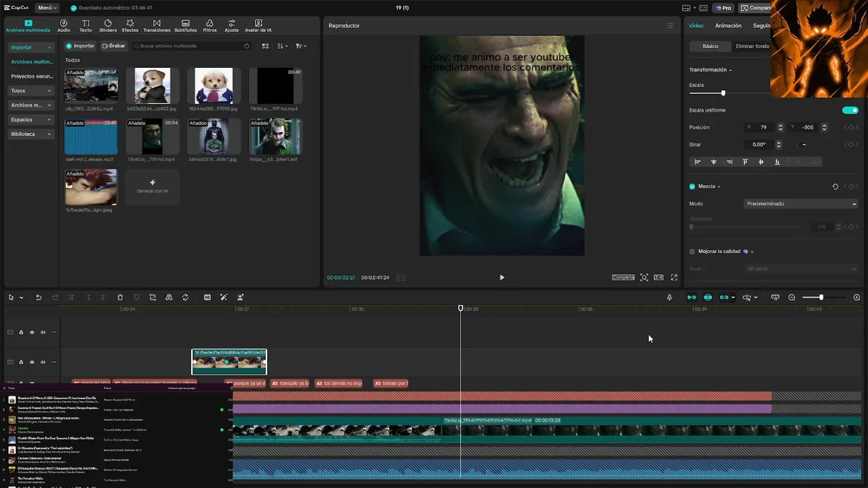The image size is (868, 488).
Task: Click the timeline zoom slider handle
Action: 821,298
